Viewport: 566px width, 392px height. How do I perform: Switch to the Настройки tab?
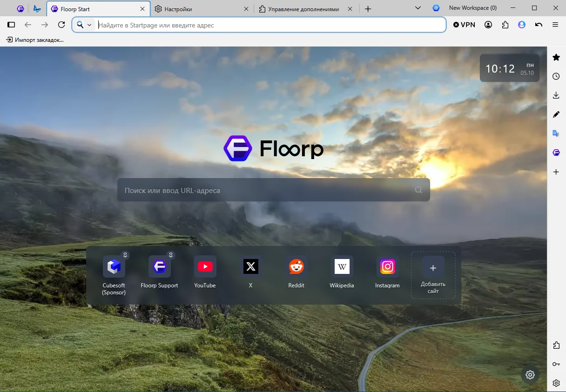202,9
